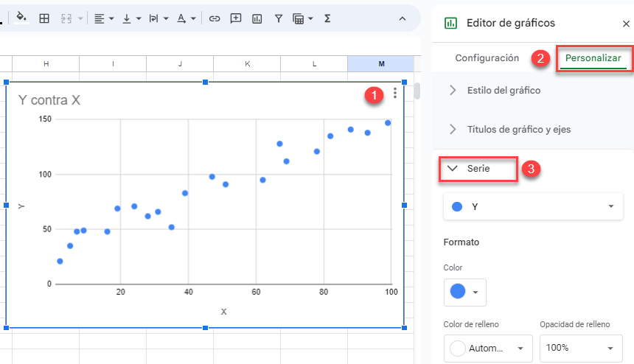Open the Color de relleno dropdown
The height and width of the screenshot is (364, 634).
[488, 349]
